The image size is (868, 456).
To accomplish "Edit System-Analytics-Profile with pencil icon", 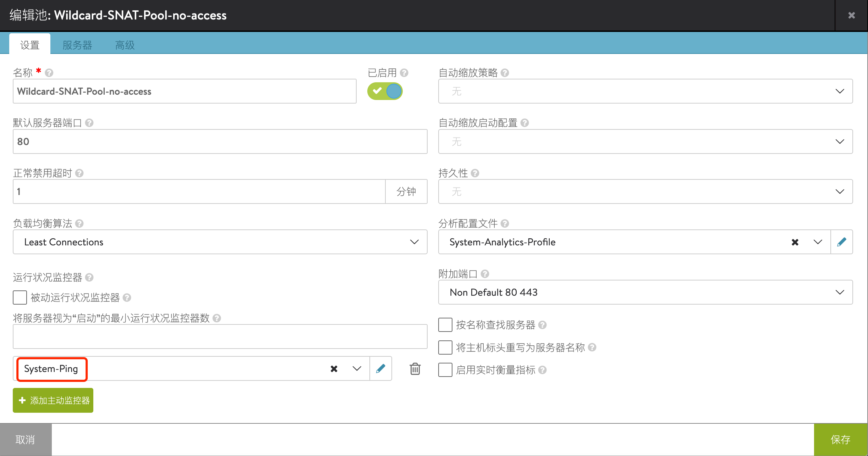I will [x=841, y=242].
